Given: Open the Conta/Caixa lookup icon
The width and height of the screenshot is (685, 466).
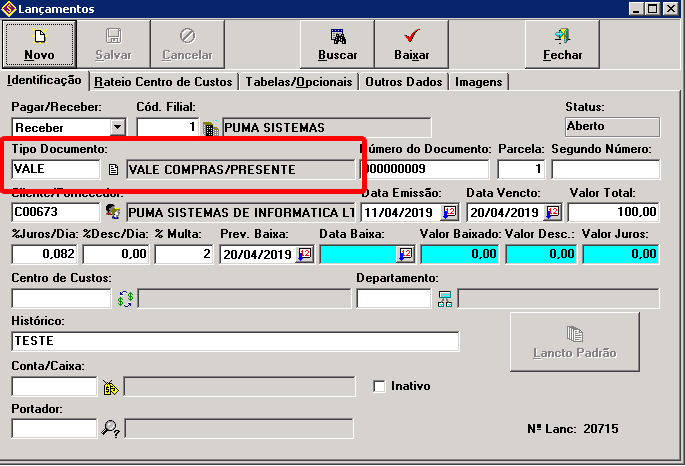Looking at the screenshot, I should pos(110,386).
